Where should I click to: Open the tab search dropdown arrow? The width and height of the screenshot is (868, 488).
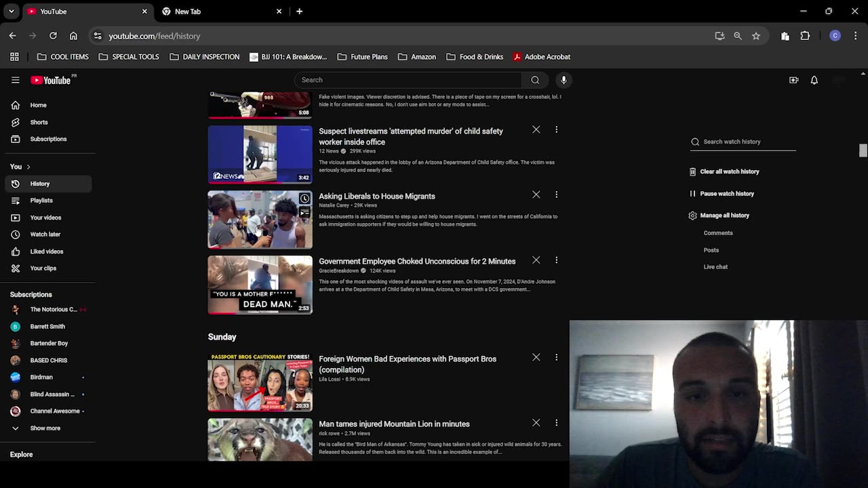tap(11, 12)
